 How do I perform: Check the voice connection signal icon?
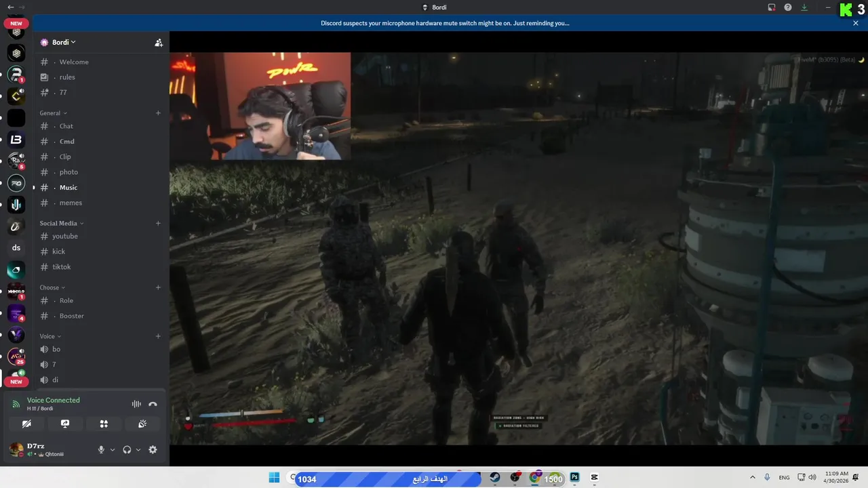tap(16, 404)
